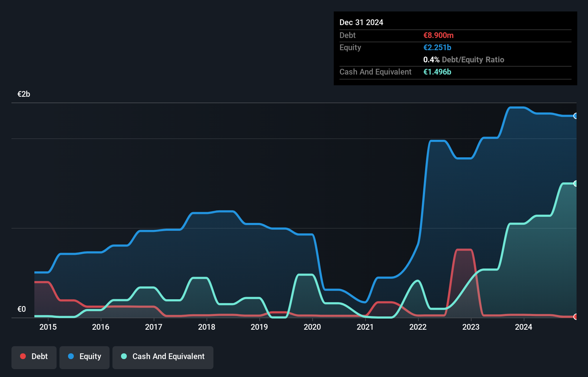
Task: Click the 2016 x-axis label
Action: pos(101,327)
